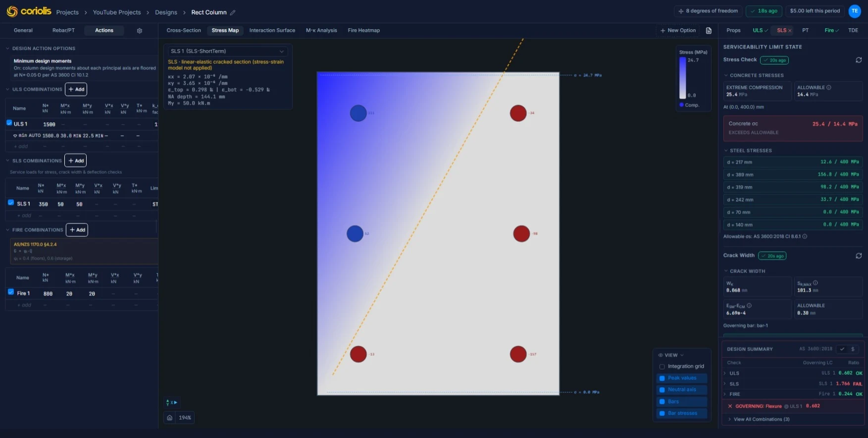Image resolution: width=868 pixels, height=438 pixels.
Task: Collapse the Steel Stresses section
Action: pyautogui.click(x=726, y=151)
